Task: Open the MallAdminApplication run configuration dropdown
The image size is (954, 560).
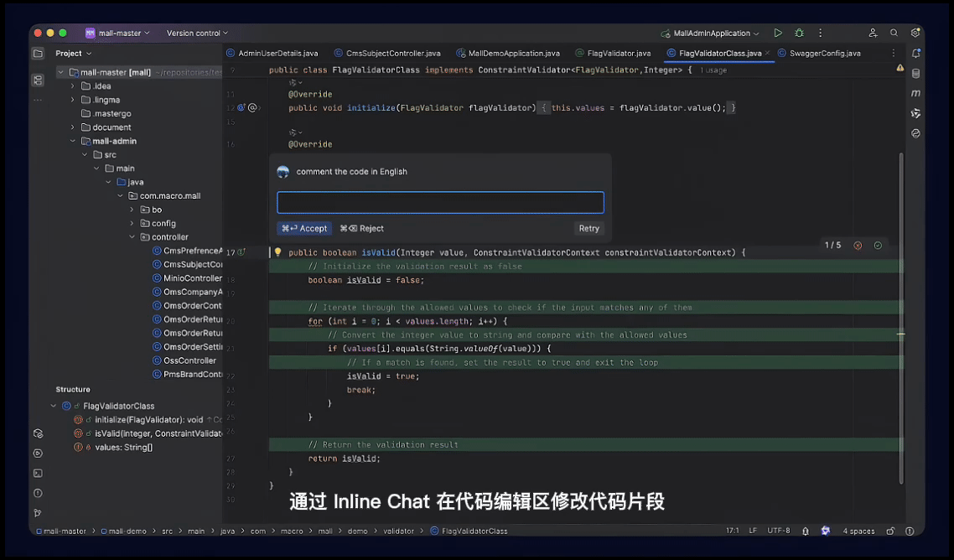Action: [x=710, y=33]
